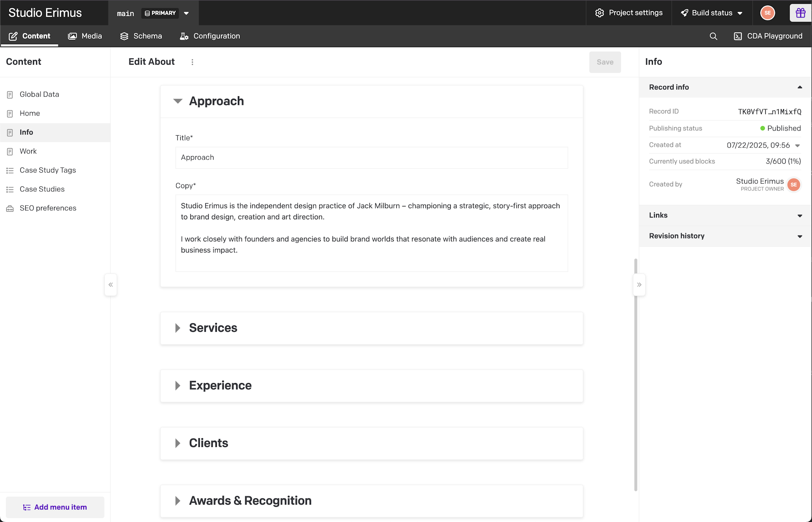Image resolution: width=812 pixels, height=522 pixels.
Task: Open the main PRIMARY environment dropdown
Action: point(186,13)
